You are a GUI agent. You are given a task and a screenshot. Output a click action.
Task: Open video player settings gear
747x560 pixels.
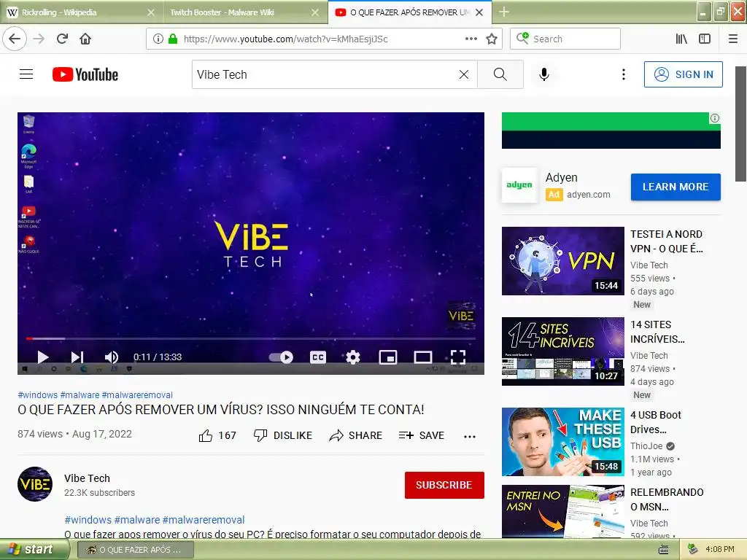tap(352, 357)
